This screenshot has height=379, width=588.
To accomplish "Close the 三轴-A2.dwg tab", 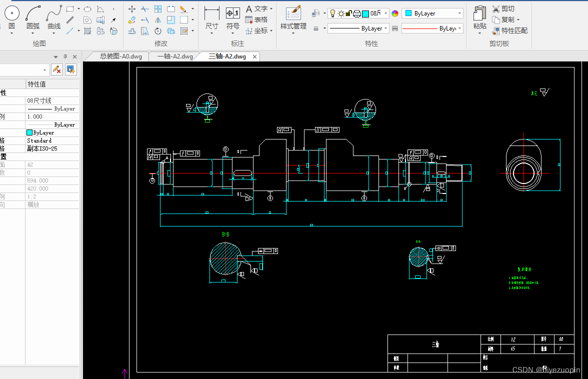I will coord(254,56).
